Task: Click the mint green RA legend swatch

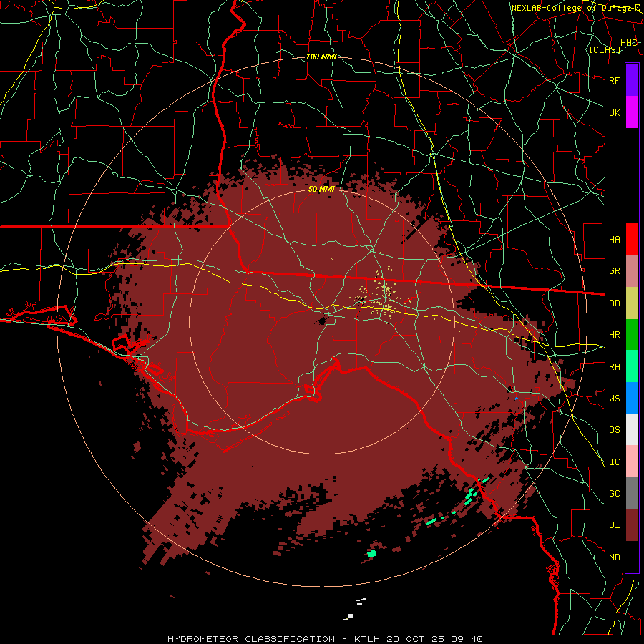Action: tap(632, 366)
